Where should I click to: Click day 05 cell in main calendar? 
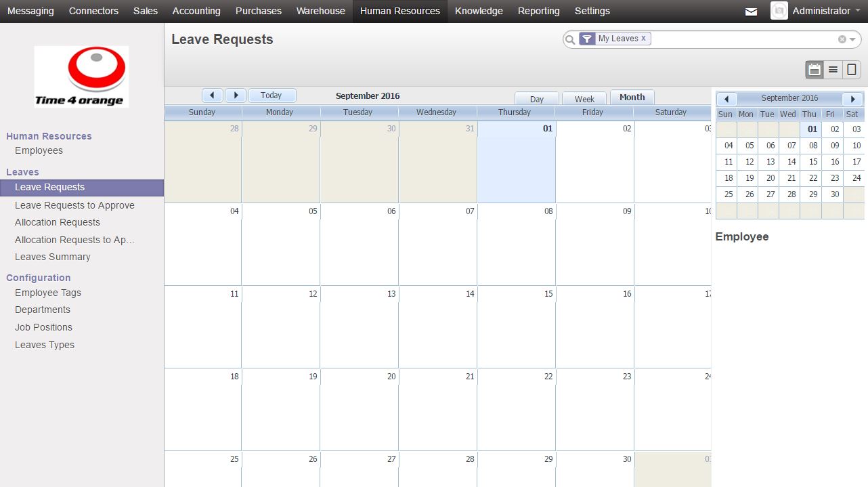click(x=281, y=244)
